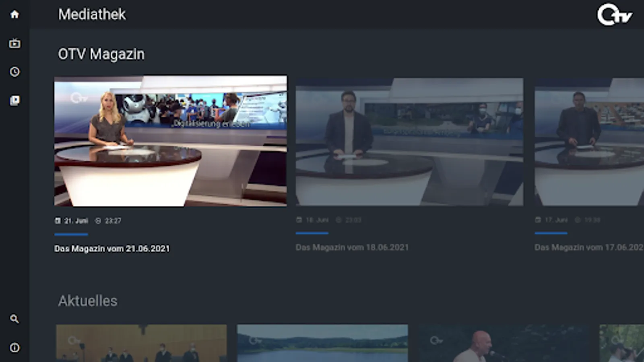
Task: Open the courtroom video thumbnail under Aktuelles
Action: [141, 343]
